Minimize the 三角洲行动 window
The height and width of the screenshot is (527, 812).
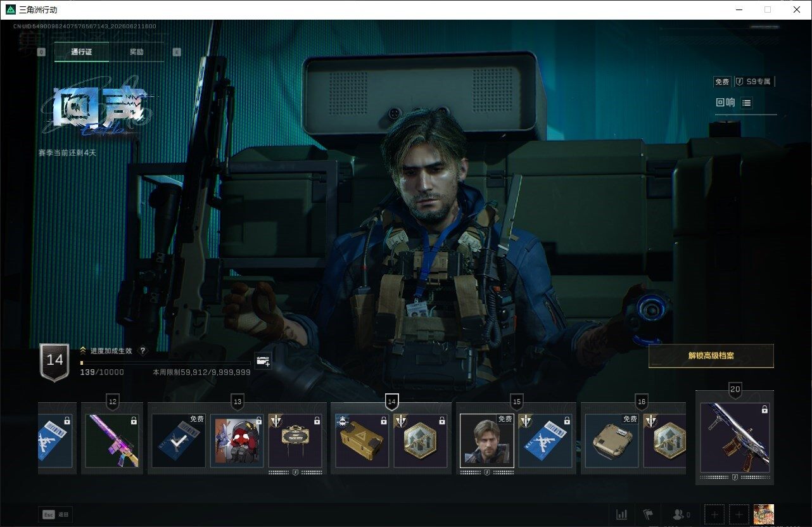[740, 10]
